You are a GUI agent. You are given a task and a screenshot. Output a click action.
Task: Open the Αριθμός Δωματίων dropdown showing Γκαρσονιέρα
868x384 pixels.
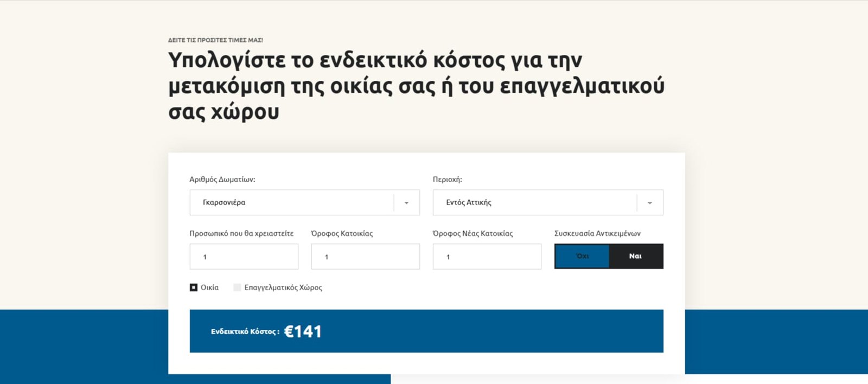click(304, 202)
